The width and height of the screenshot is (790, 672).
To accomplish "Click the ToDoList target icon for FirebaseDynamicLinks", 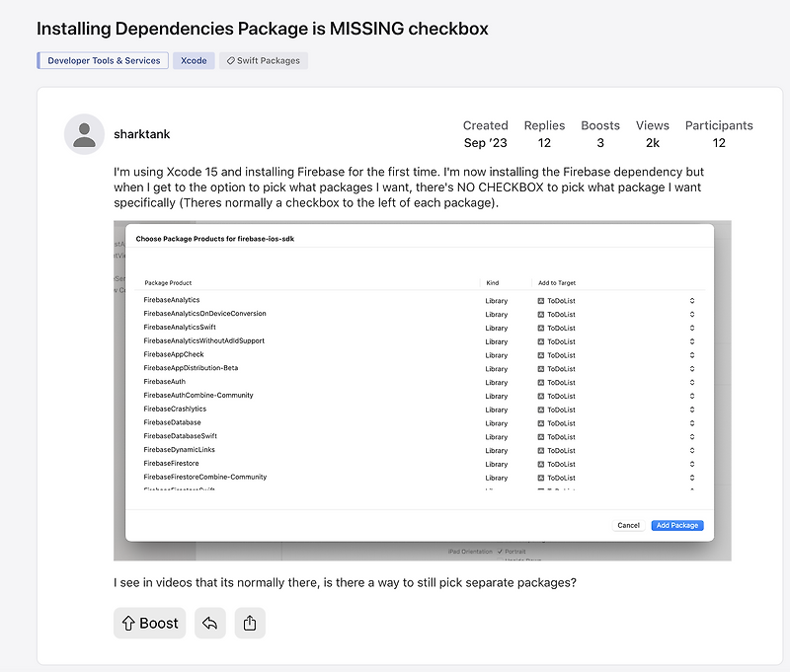I will click(541, 450).
